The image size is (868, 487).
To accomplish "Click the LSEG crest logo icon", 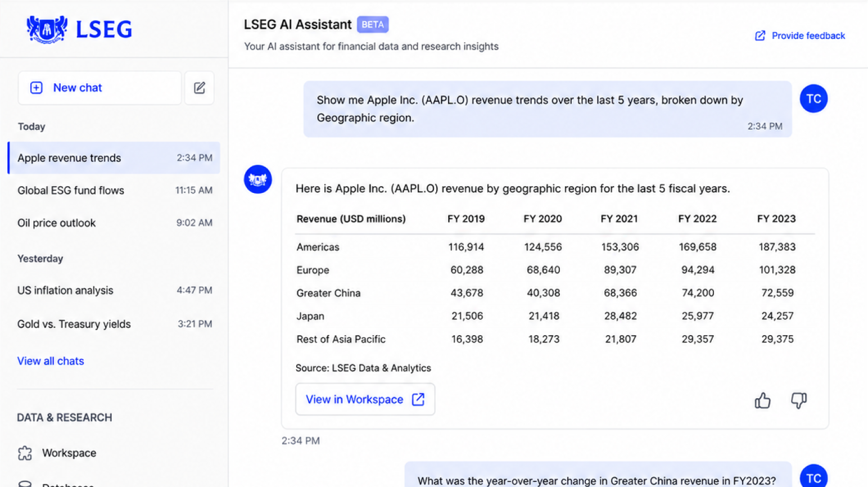I will point(47,29).
